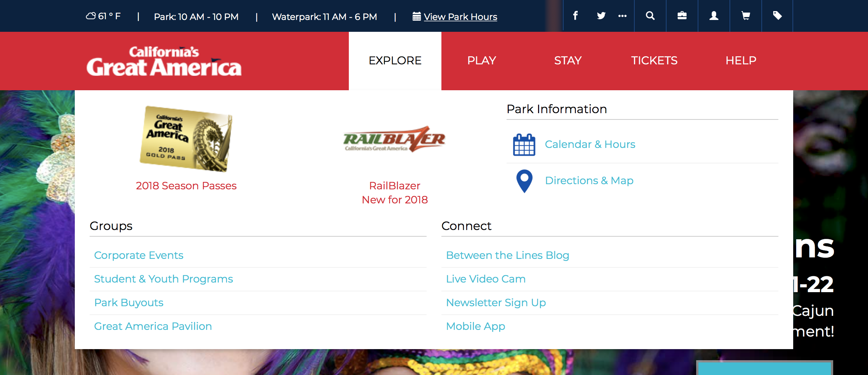Open 2018 Season Passes link

tap(186, 186)
